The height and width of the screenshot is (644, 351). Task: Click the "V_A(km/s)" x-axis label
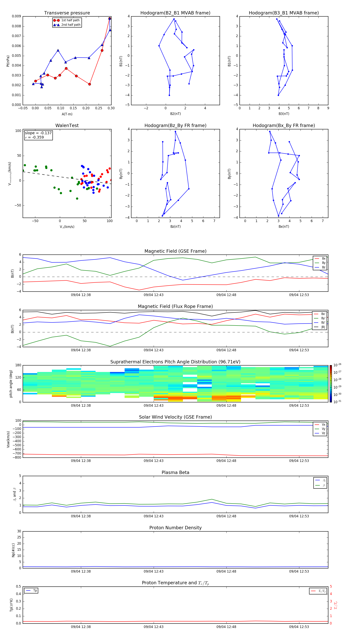(67, 227)
